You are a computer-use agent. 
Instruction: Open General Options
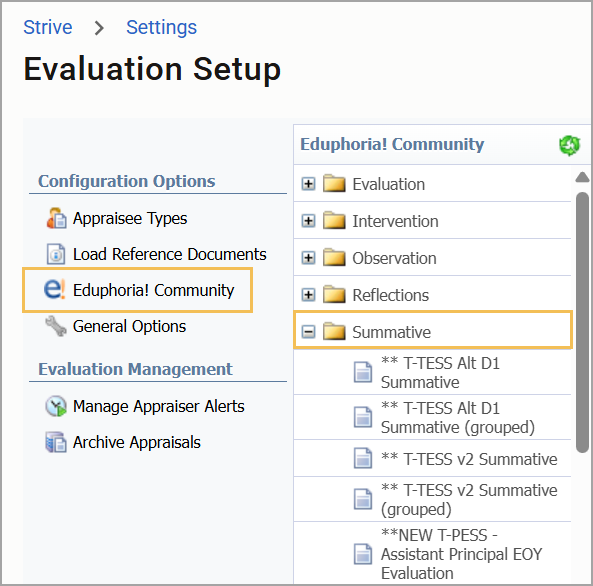tap(129, 326)
